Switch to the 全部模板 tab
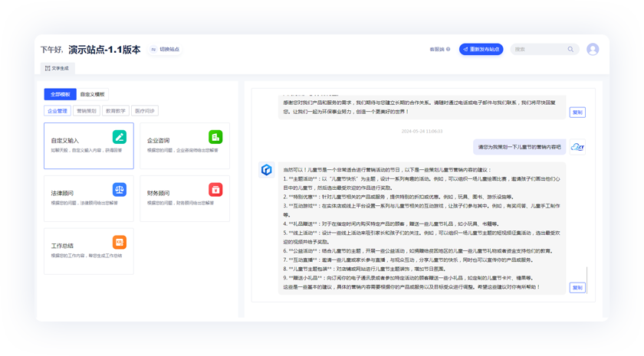 (60, 94)
